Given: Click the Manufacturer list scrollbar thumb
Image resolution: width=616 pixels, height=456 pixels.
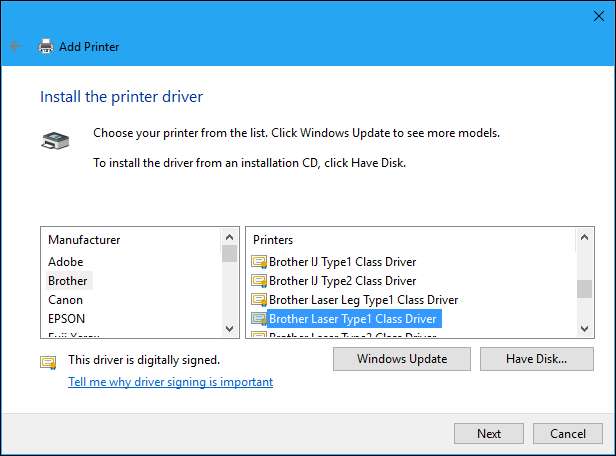Looking at the screenshot, I should 230,254.
